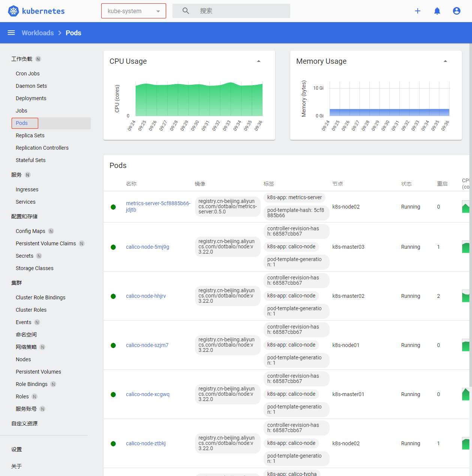Viewport: 472px width, 476px height.
Task: Open calico-node-5mj9g pod link
Action: coord(147,247)
